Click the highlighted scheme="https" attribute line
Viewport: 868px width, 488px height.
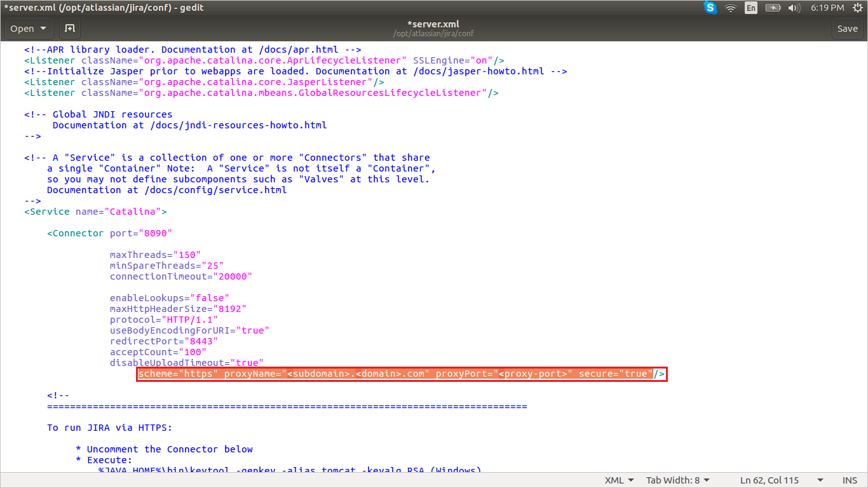point(400,374)
